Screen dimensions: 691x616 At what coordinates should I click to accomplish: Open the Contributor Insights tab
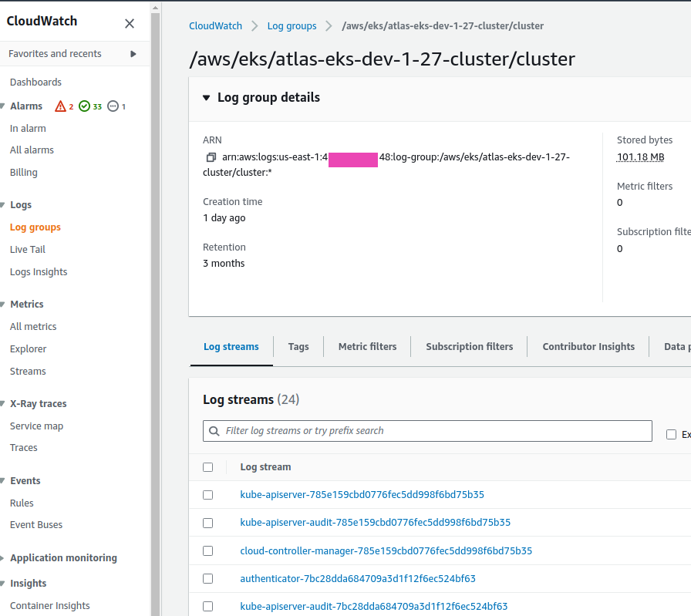(588, 347)
